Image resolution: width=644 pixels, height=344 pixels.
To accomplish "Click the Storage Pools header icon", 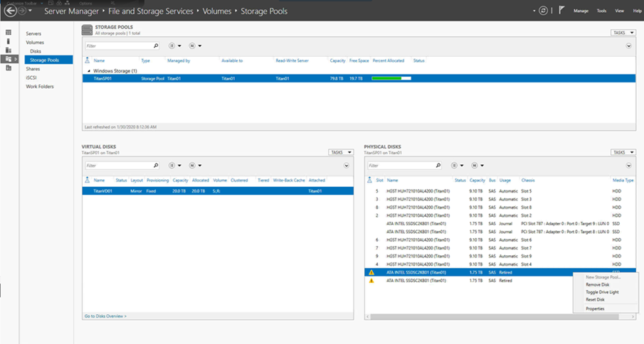I will coord(87,30).
